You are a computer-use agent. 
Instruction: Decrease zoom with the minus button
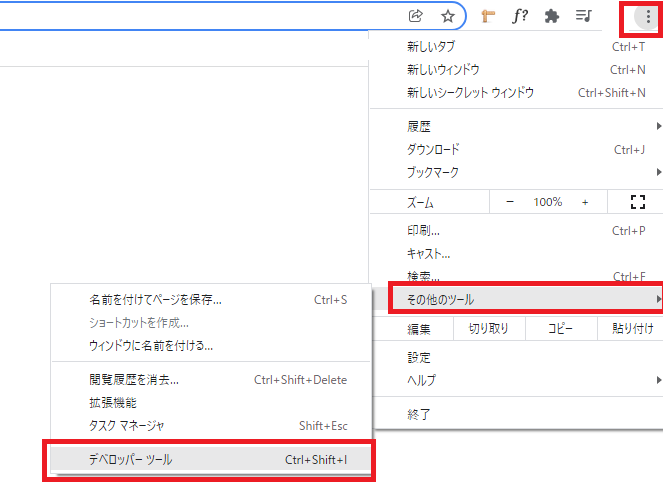point(509,202)
